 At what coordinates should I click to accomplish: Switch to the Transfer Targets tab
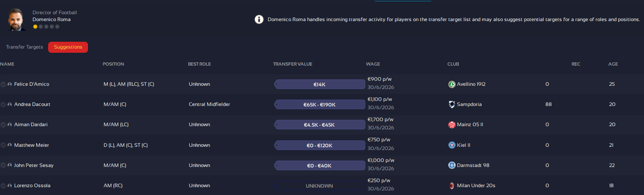(24, 47)
